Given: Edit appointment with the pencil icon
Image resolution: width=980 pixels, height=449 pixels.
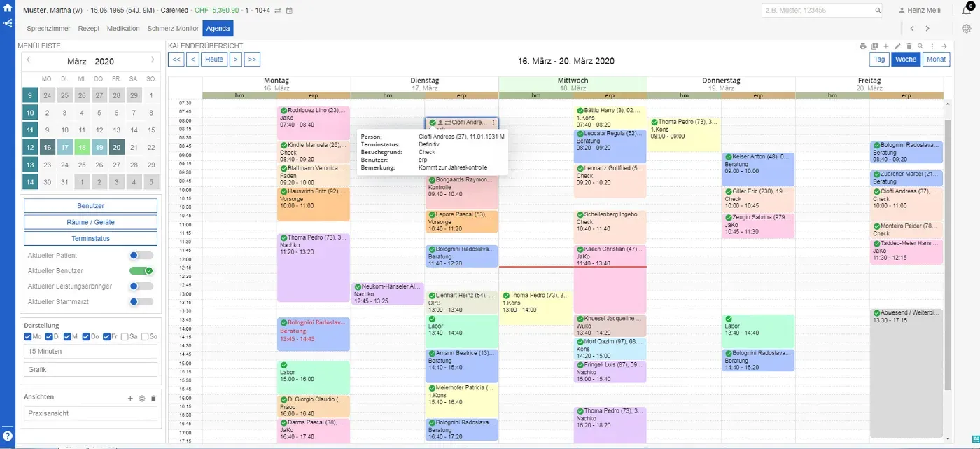Looking at the screenshot, I should pos(897,46).
